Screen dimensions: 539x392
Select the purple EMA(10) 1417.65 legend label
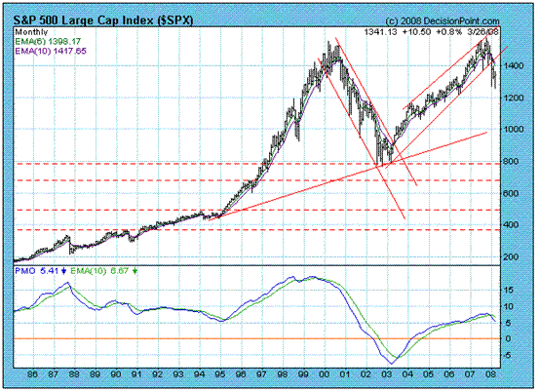pyautogui.click(x=50, y=52)
